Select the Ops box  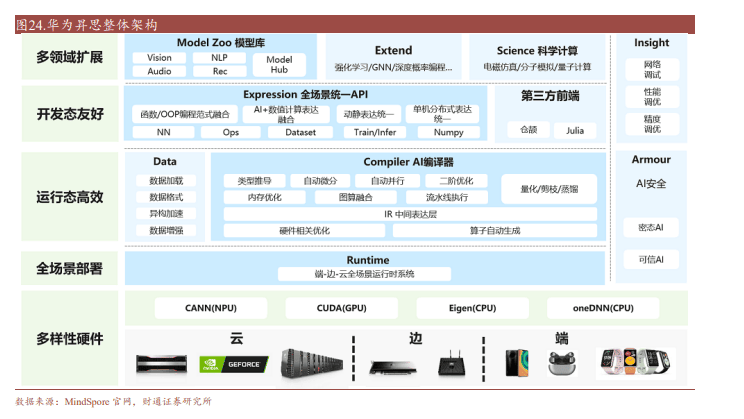click(x=231, y=132)
